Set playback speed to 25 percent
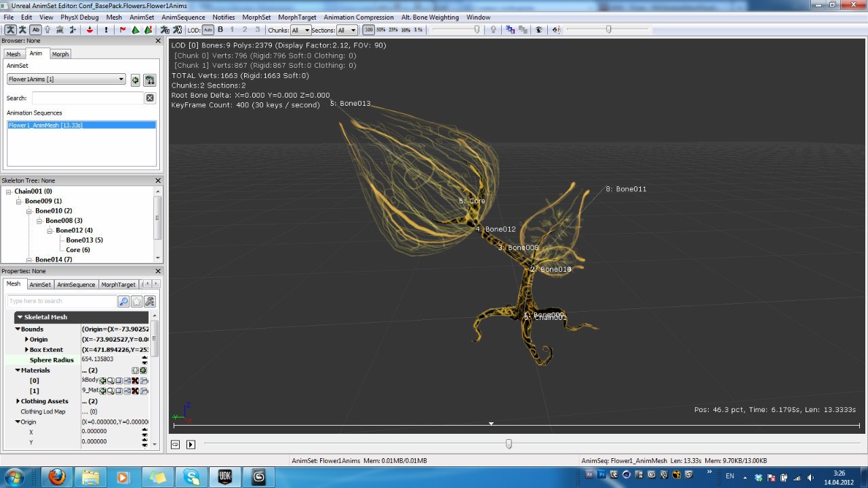The width and height of the screenshot is (868, 488). tap(393, 30)
